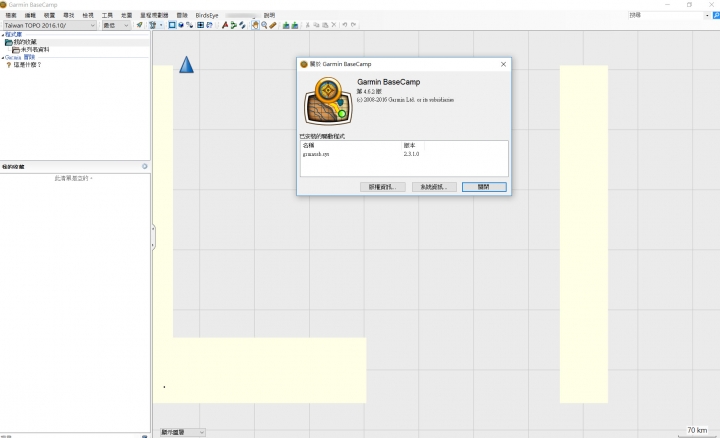Select the Hand pan tool
This screenshot has width=720, height=438.
coord(255,25)
